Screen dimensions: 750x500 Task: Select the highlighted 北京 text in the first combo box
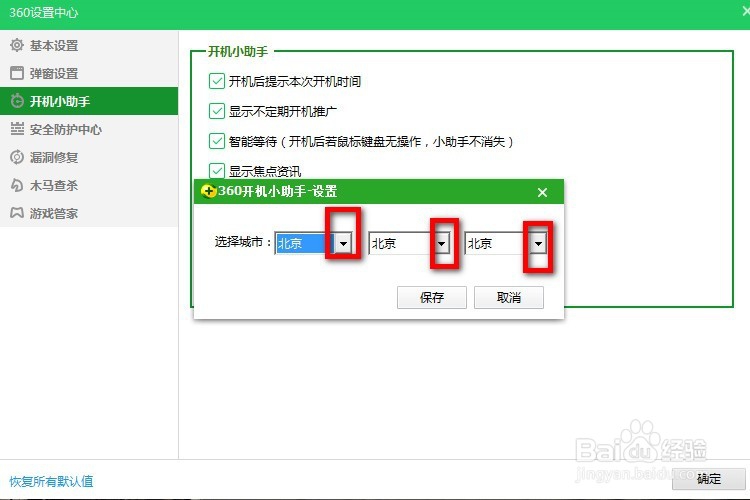point(290,243)
